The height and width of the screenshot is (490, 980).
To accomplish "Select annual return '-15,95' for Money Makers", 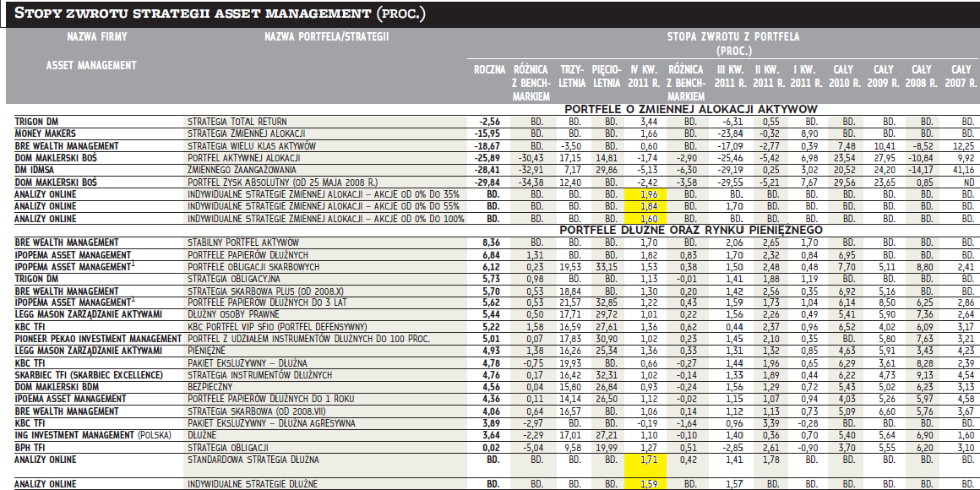I will click(487, 133).
